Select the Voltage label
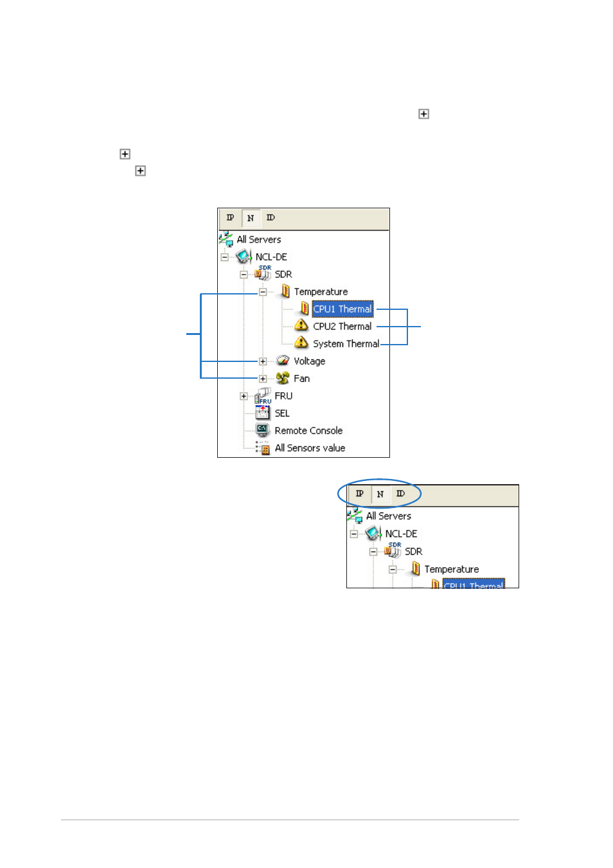This screenshot has width=613, height=868. pos(310,361)
